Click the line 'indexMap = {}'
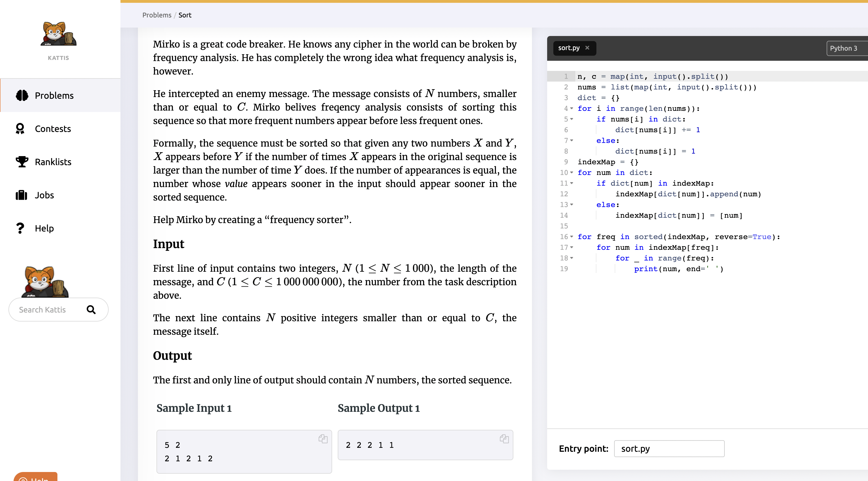868x481 pixels. (x=608, y=162)
